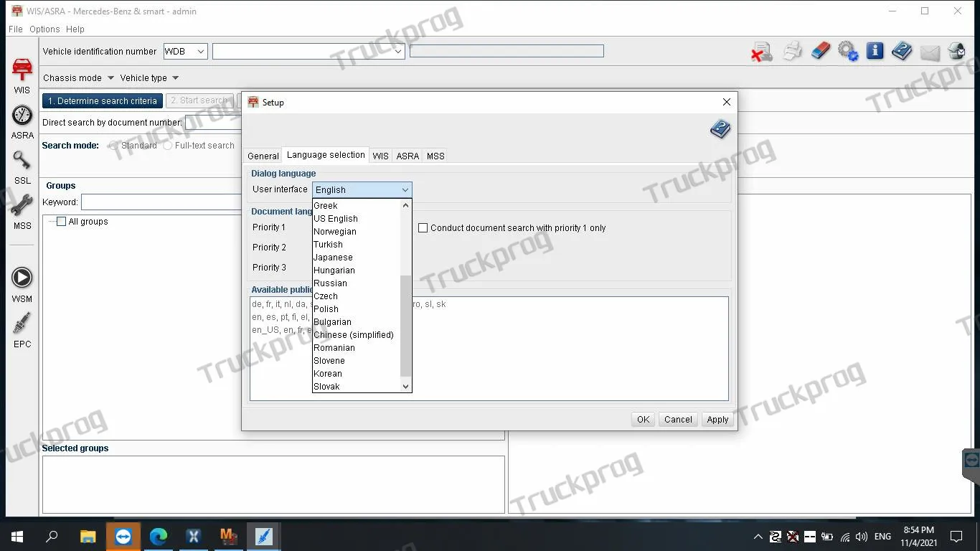Open the orange M app in the taskbar
The height and width of the screenshot is (551, 980).
point(228,536)
